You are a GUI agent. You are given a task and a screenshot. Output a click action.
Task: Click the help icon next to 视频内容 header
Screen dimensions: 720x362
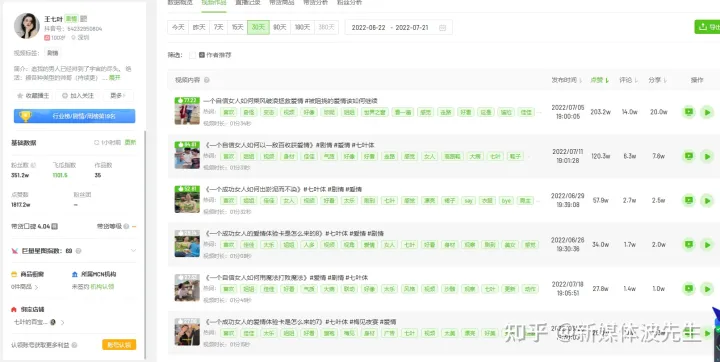tap(207, 80)
